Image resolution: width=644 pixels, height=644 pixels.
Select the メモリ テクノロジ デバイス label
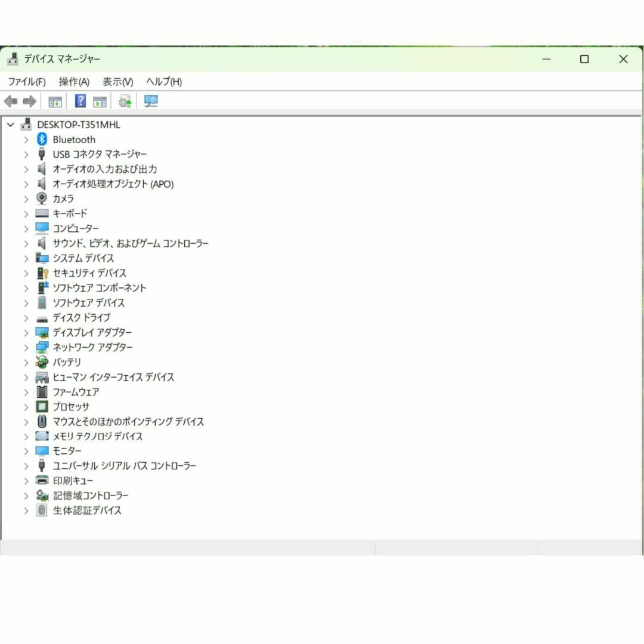tap(98, 436)
